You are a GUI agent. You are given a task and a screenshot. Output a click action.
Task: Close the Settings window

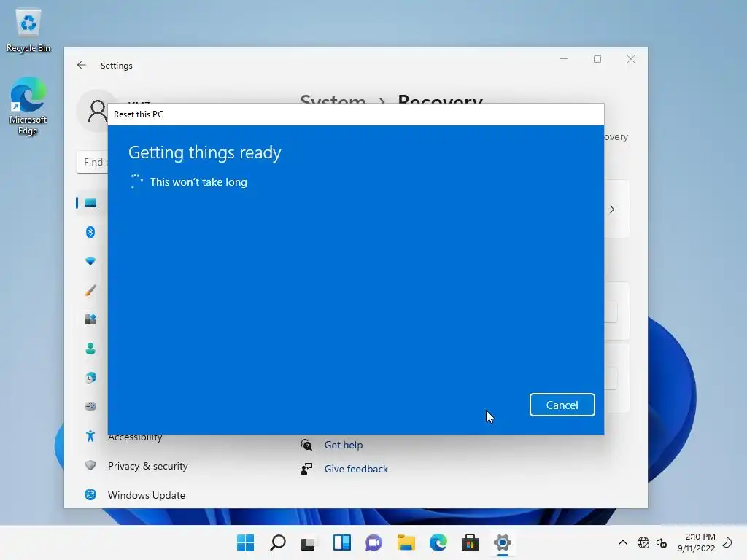631,59
